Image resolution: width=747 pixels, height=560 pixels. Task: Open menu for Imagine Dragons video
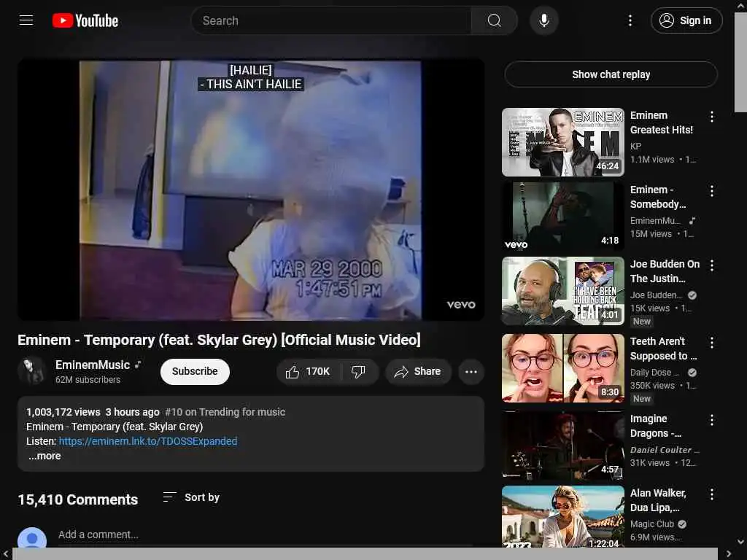pos(712,419)
